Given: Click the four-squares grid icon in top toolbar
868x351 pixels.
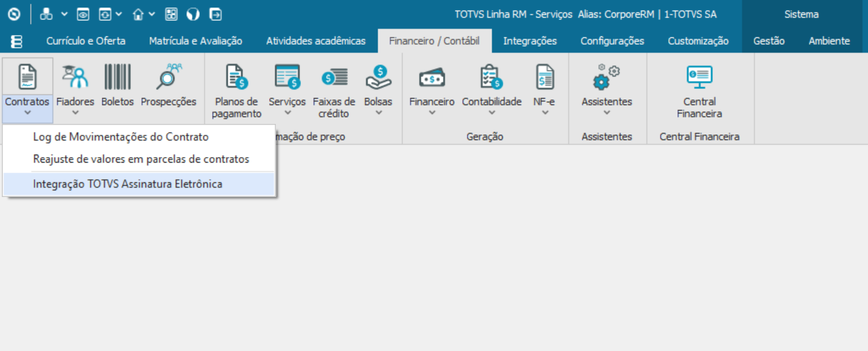Looking at the screenshot, I should pos(172,13).
